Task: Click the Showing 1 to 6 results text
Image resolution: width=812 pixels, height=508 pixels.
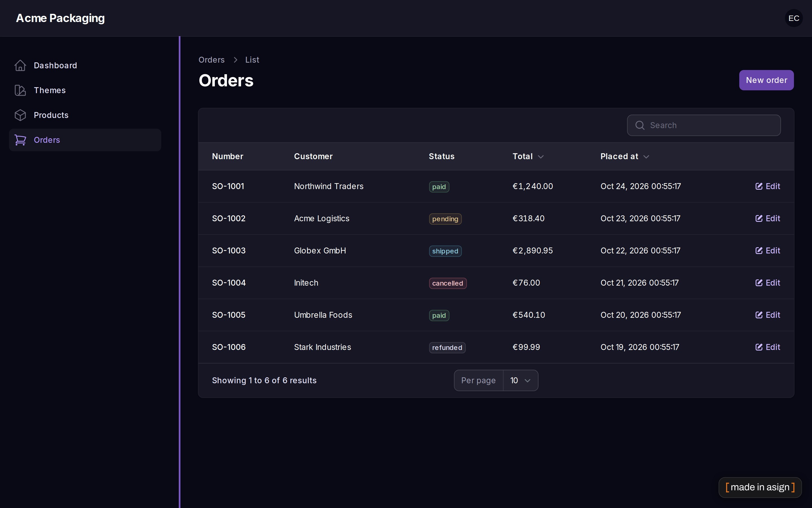Action: (264, 380)
